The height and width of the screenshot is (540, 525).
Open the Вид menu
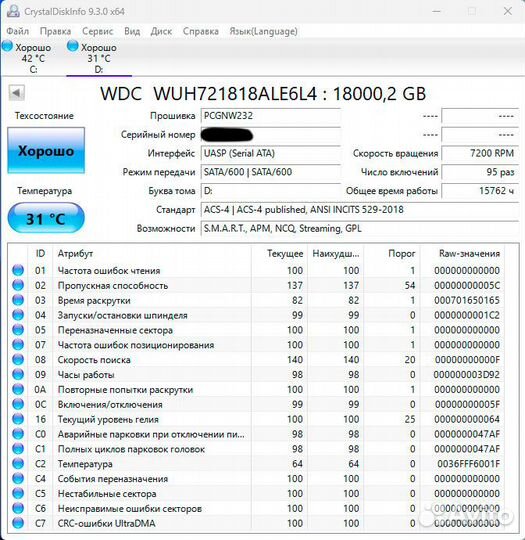[x=132, y=31]
